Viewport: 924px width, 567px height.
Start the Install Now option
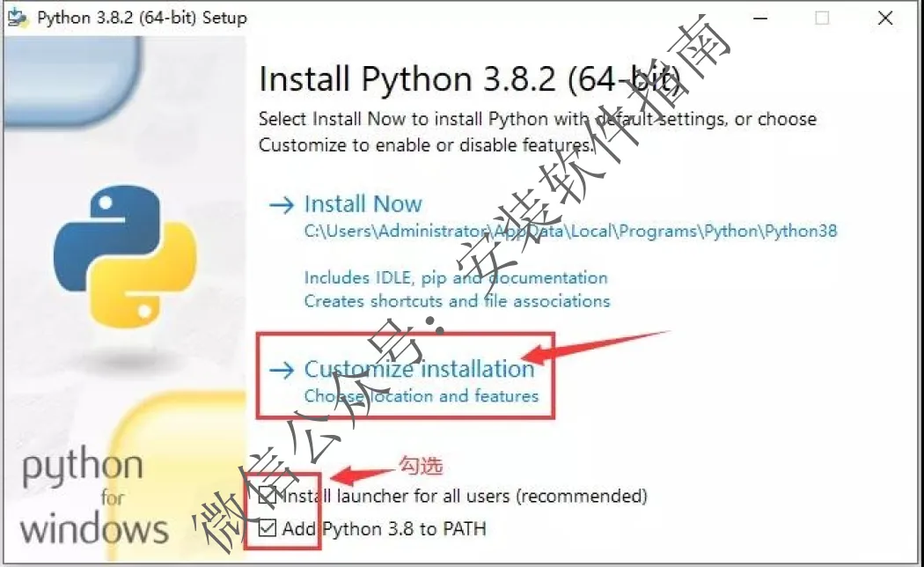coord(363,204)
